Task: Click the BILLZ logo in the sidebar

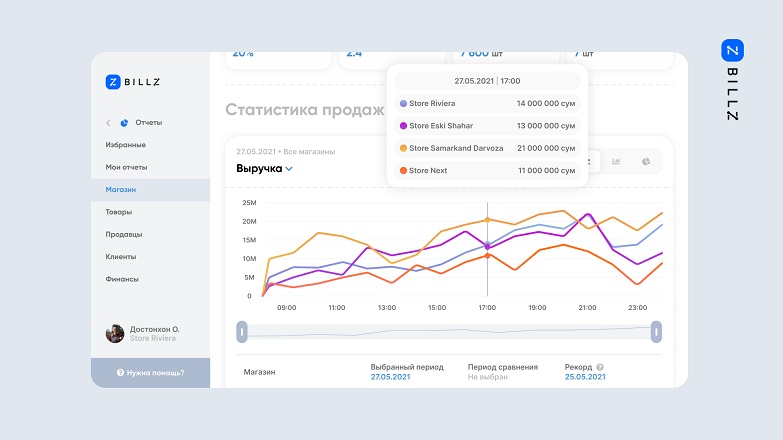Action: tap(132, 83)
